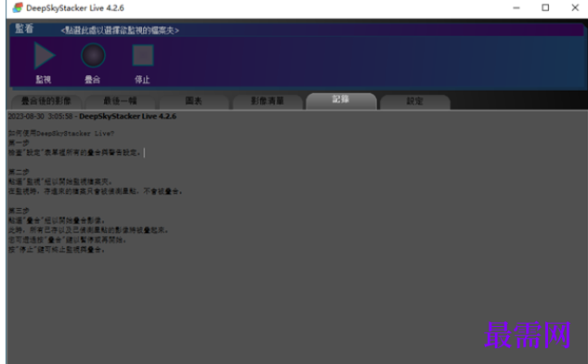Screen dimensions: 588x364
Task: Close the DeepSkyStacker Live window
Action: coord(575,7)
